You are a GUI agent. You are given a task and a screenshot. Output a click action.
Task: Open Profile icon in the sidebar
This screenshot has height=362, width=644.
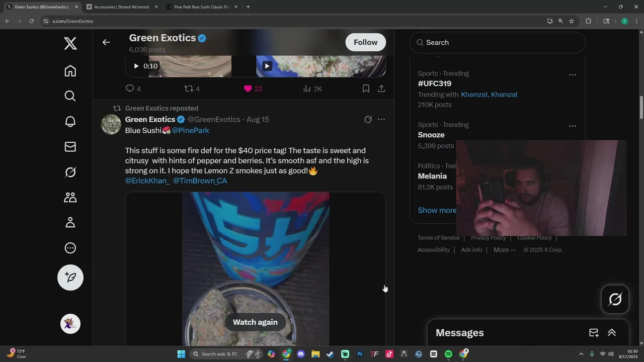70,222
